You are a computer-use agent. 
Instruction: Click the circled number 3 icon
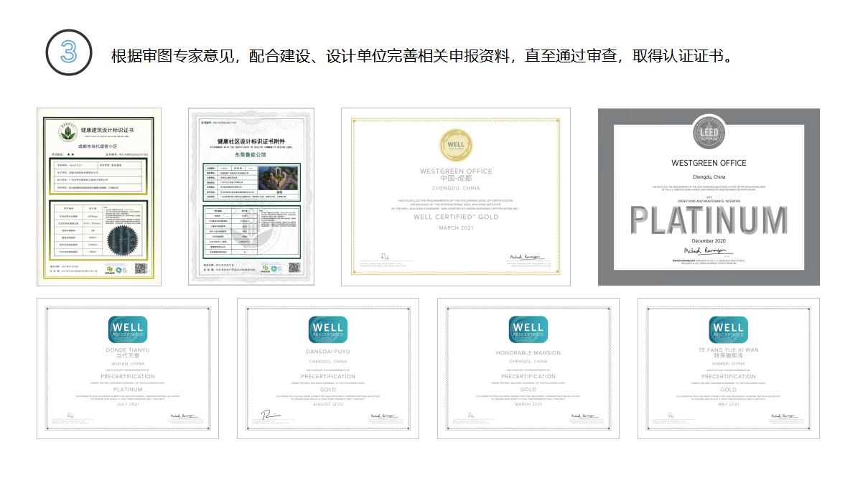click(68, 52)
